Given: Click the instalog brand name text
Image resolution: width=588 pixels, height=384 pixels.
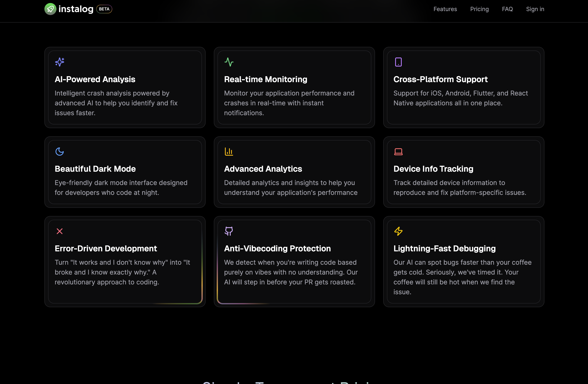Looking at the screenshot, I should [76, 9].
